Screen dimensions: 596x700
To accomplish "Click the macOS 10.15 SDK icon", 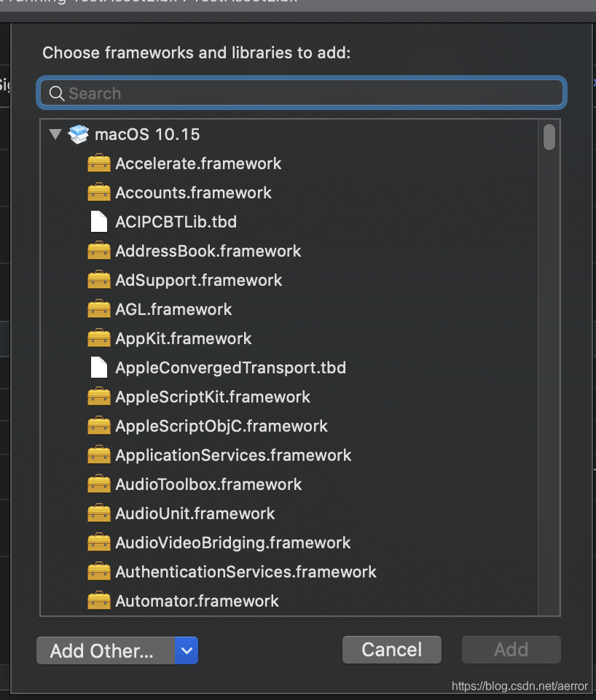I will pyautogui.click(x=79, y=134).
